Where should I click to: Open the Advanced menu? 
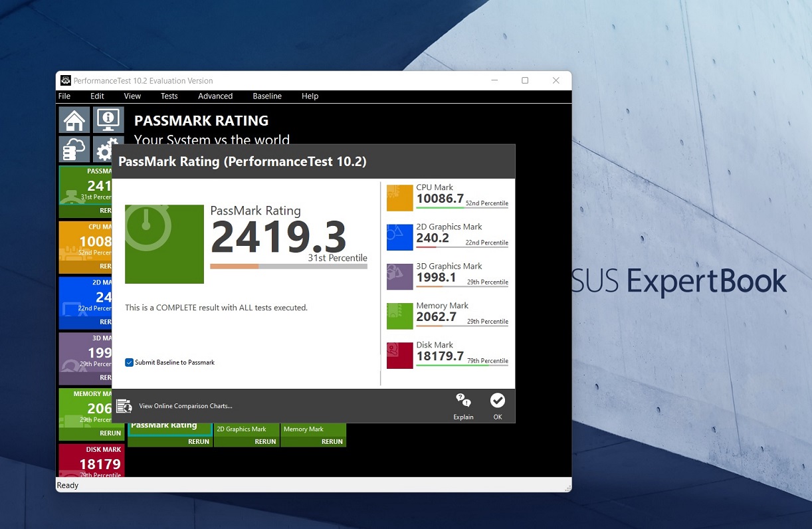coord(215,96)
